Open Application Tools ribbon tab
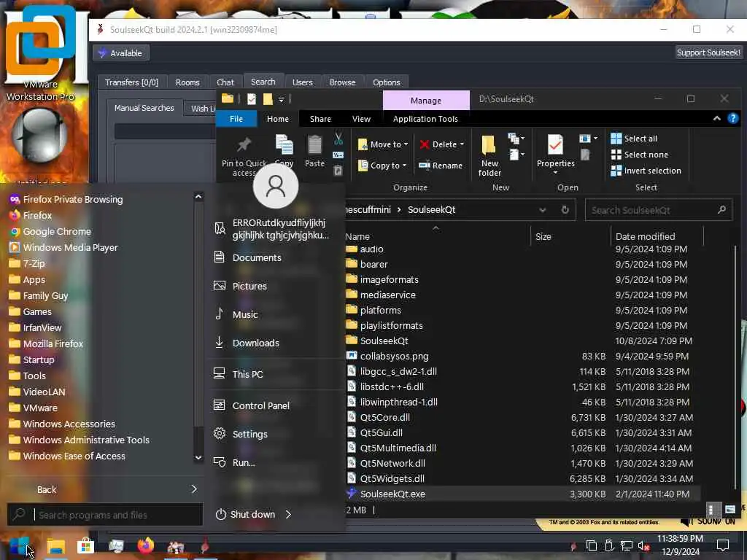 [425, 119]
